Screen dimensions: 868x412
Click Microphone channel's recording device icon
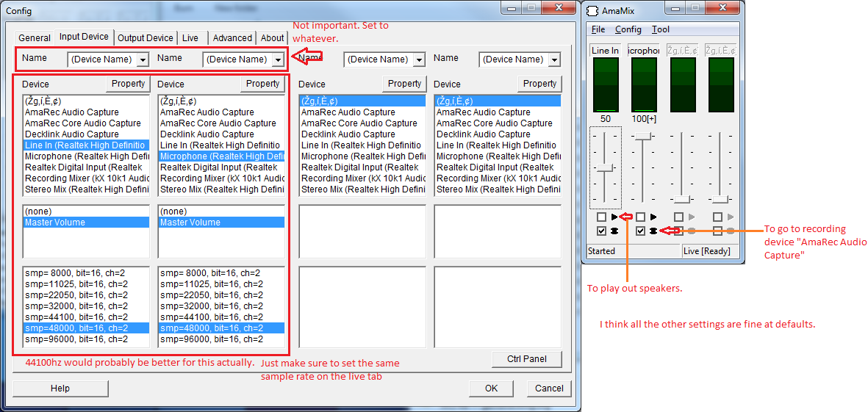click(653, 231)
